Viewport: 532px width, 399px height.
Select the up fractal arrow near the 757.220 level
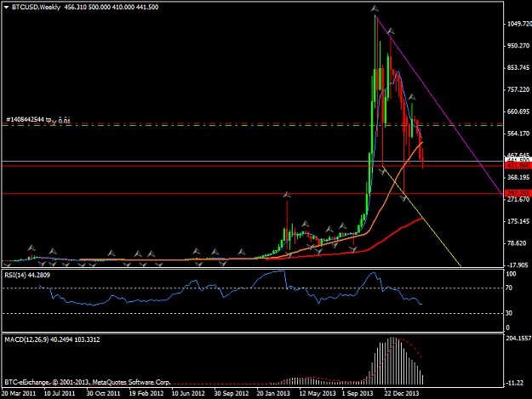[x=411, y=97]
